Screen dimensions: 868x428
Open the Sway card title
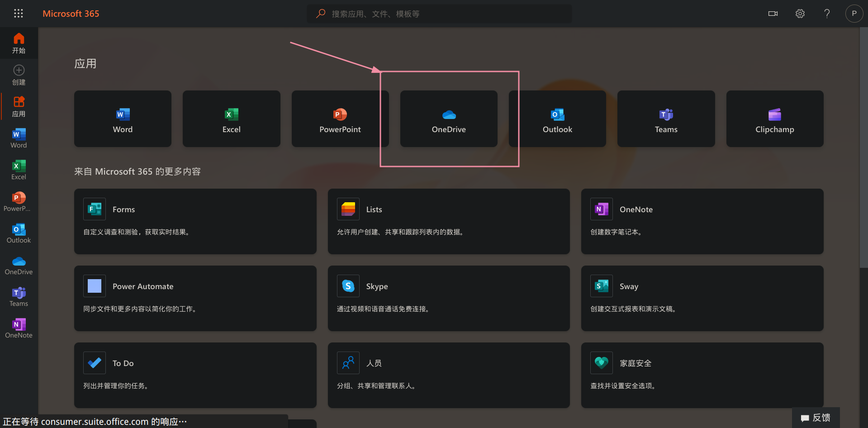(x=629, y=286)
